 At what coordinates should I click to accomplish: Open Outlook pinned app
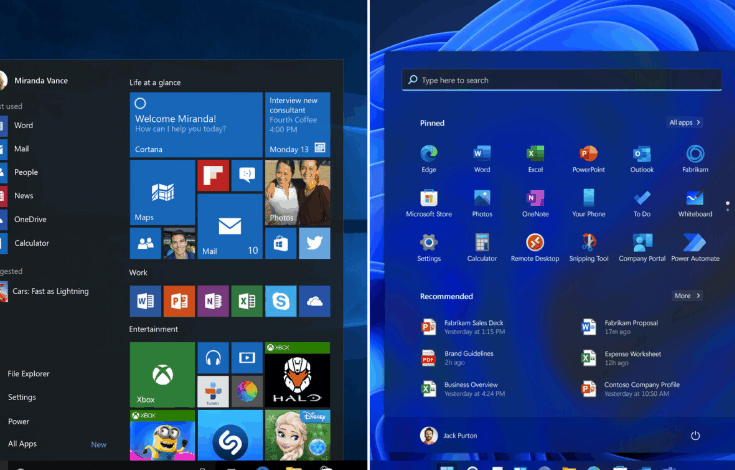642,159
